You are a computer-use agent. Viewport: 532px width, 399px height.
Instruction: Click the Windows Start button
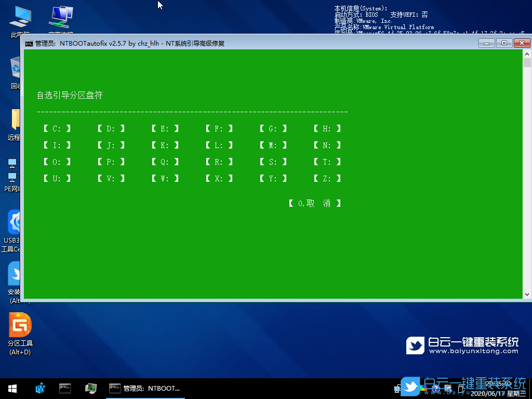click(12, 388)
